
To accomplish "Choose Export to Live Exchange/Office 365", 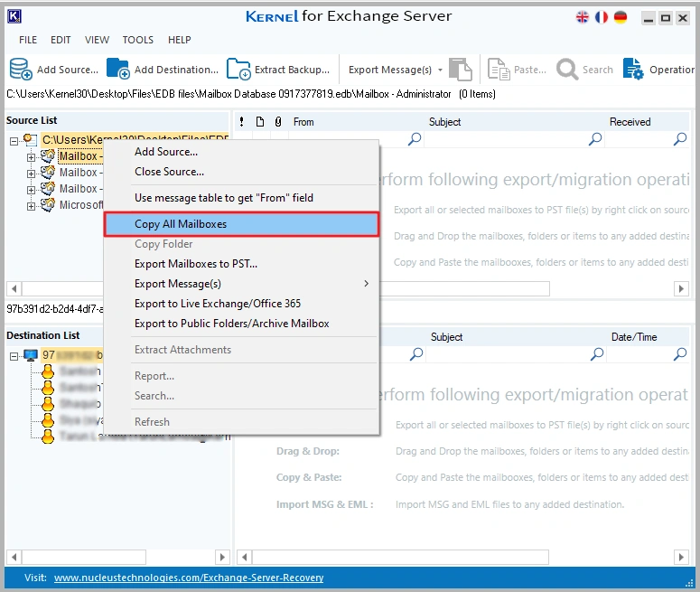I will tap(218, 304).
